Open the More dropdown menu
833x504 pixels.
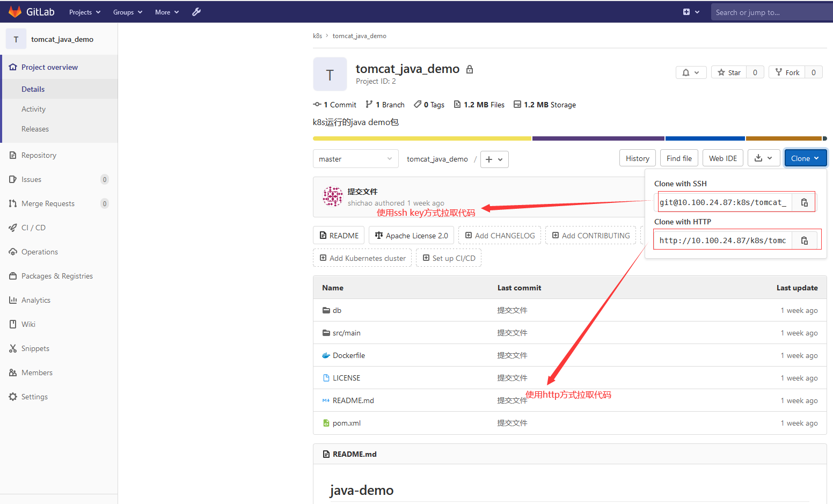pos(167,12)
